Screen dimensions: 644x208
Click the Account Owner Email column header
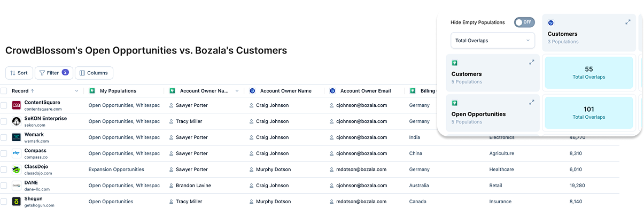coord(366,91)
